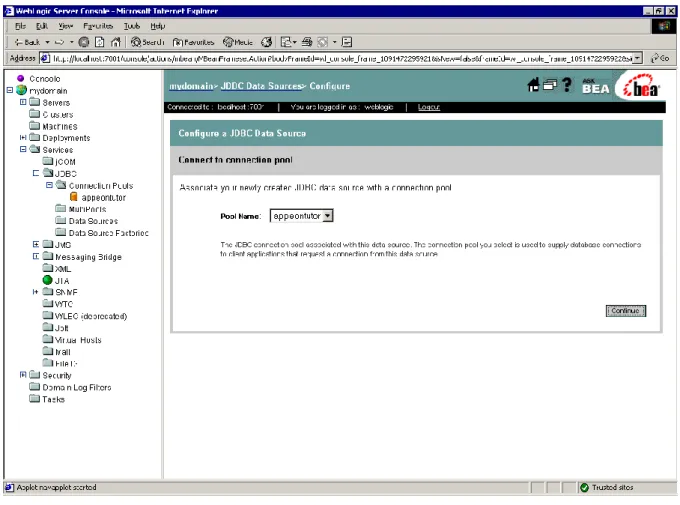Open the Back history dropdown arrow

coord(48,42)
